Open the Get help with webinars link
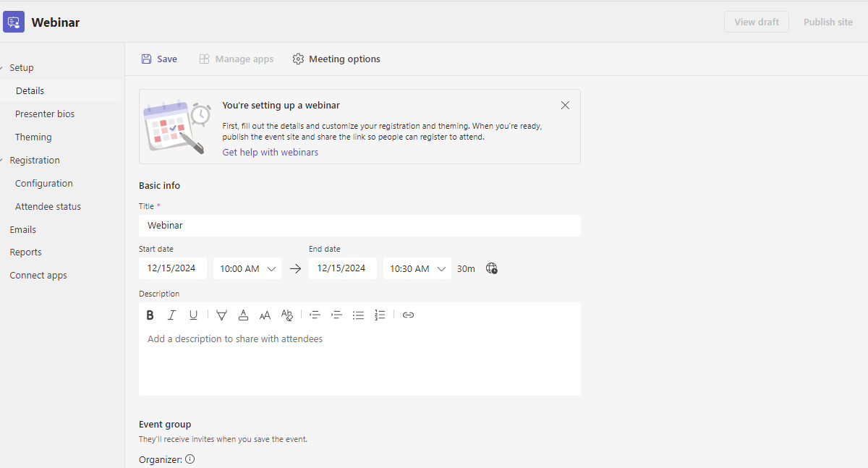The image size is (868, 468). click(x=270, y=152)
